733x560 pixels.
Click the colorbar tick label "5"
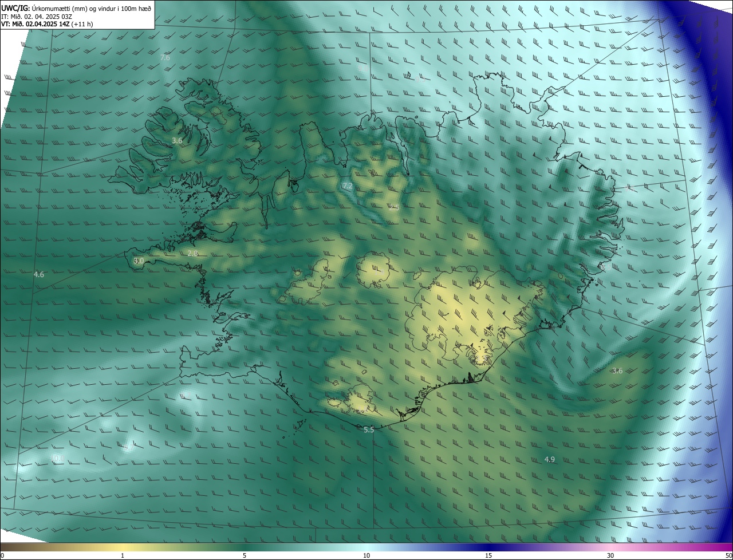pos(245,555)
